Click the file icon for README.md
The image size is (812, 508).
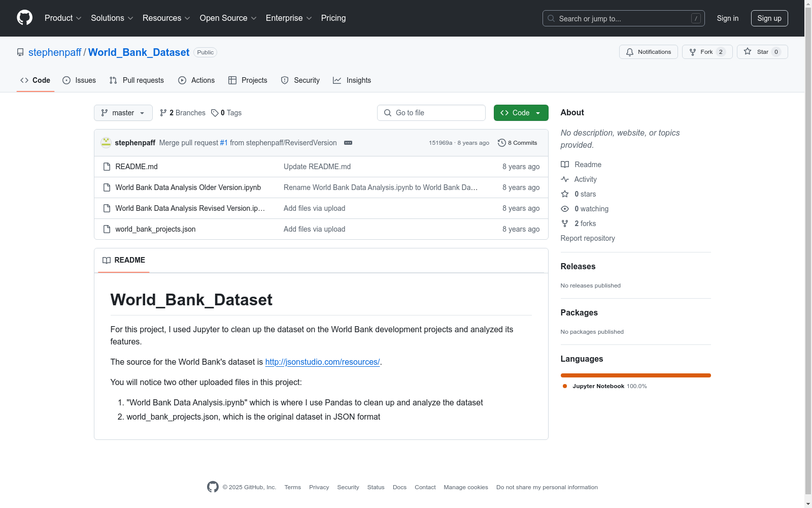click(107, 167)
